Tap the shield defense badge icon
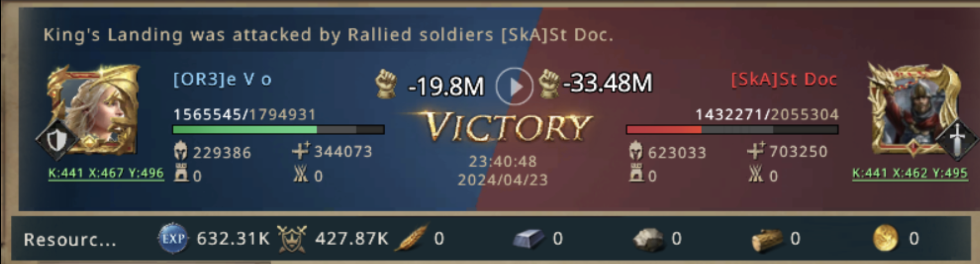This screenshot has height=264, width=980. [56, 141]
